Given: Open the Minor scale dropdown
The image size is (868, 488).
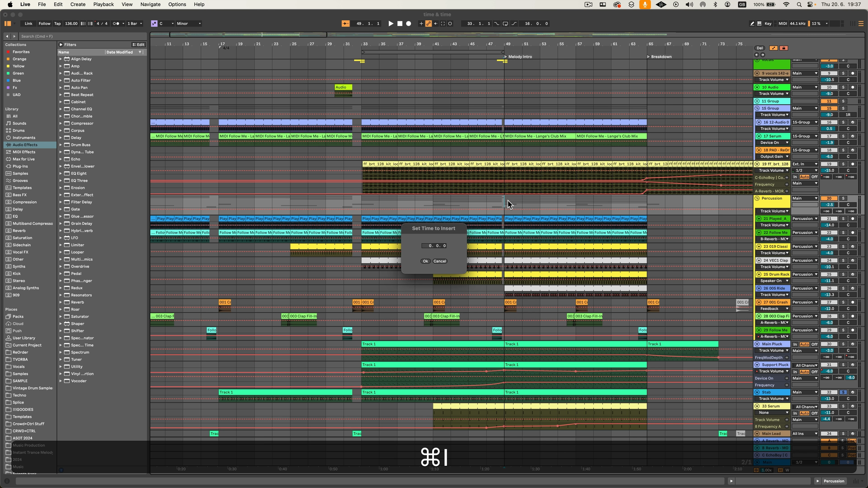Looking at the screenshot, I should [x=189, y=23].
